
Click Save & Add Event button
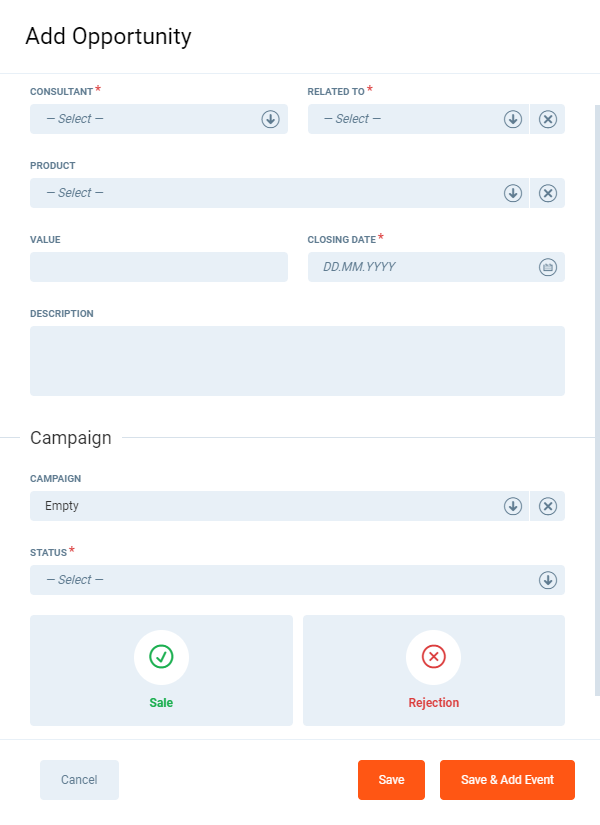(x=507, y=780)
